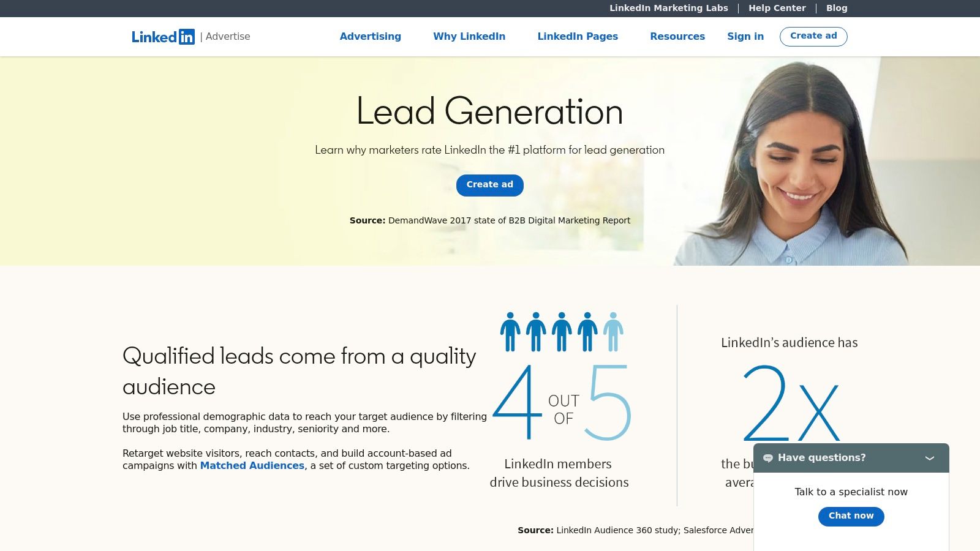Click the 2x statistic graphic

coord(790,402)
